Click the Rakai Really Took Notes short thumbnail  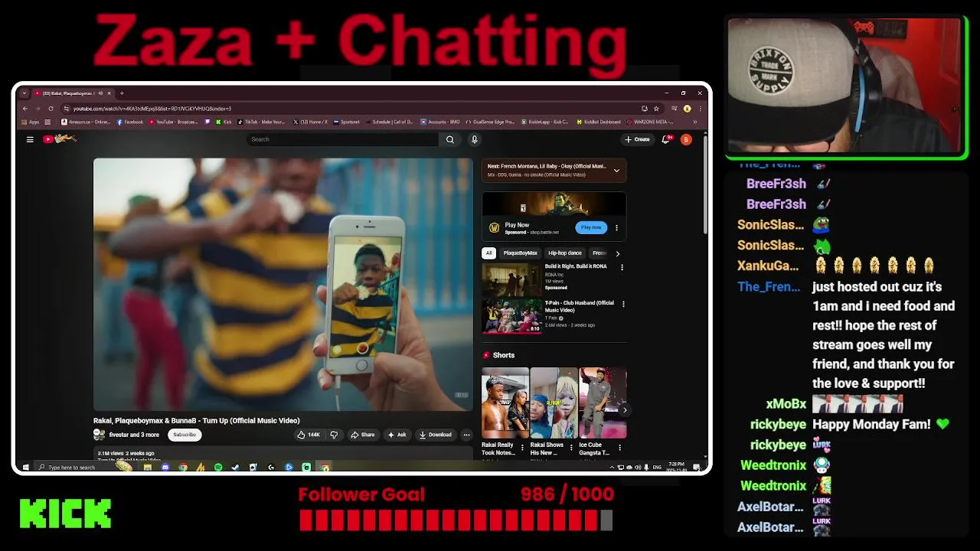505,403
